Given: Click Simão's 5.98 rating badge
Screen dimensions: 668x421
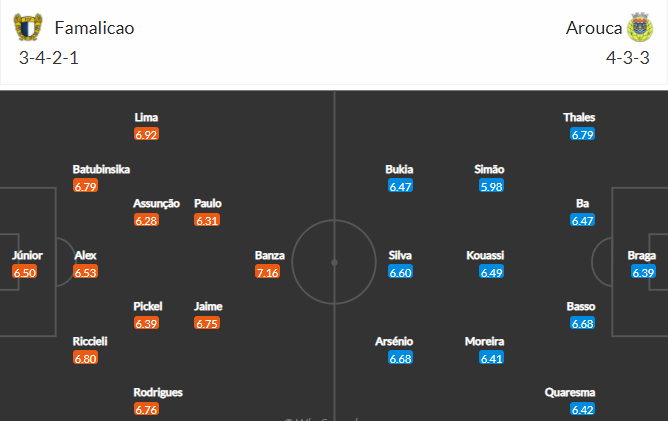Looking at the screenshot, I should pos(491,186).
